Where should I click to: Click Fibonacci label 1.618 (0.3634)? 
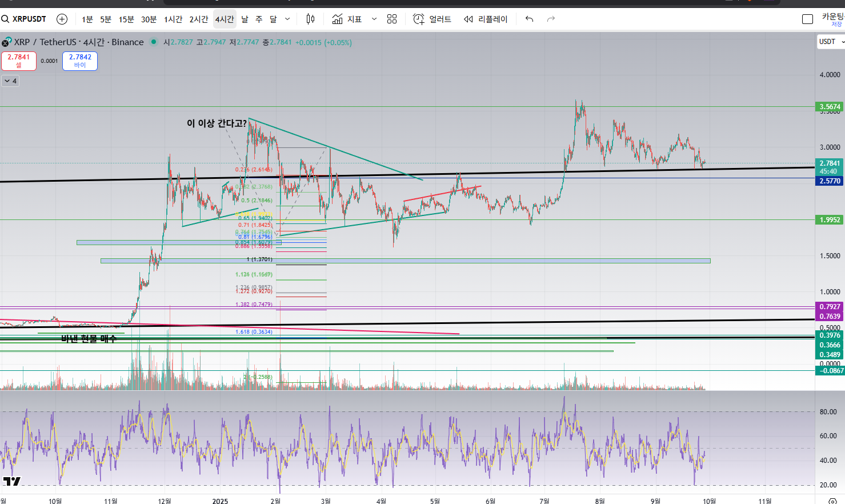254,332
